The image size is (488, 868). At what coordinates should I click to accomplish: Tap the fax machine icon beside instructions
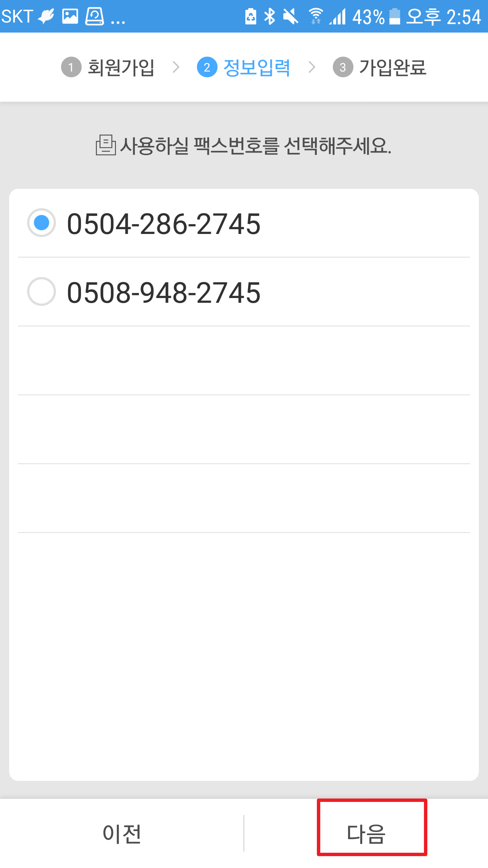(105, 145)
